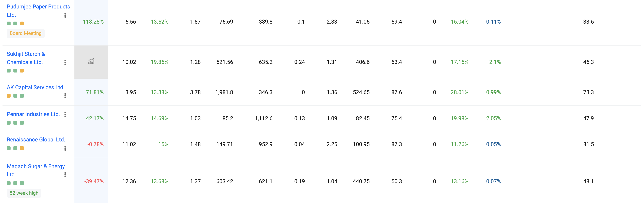
Task: Click the orange score square for Renaissance Global
Action: click(22, 148)
